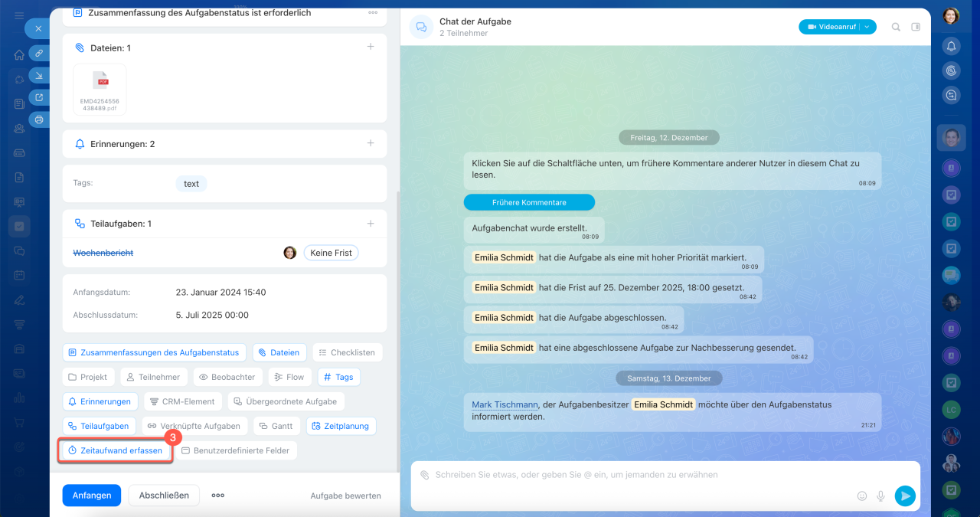Screen dimensions: 980x517
Task: Click the Frühere Kommentare button
Action: tap(529, 202)
